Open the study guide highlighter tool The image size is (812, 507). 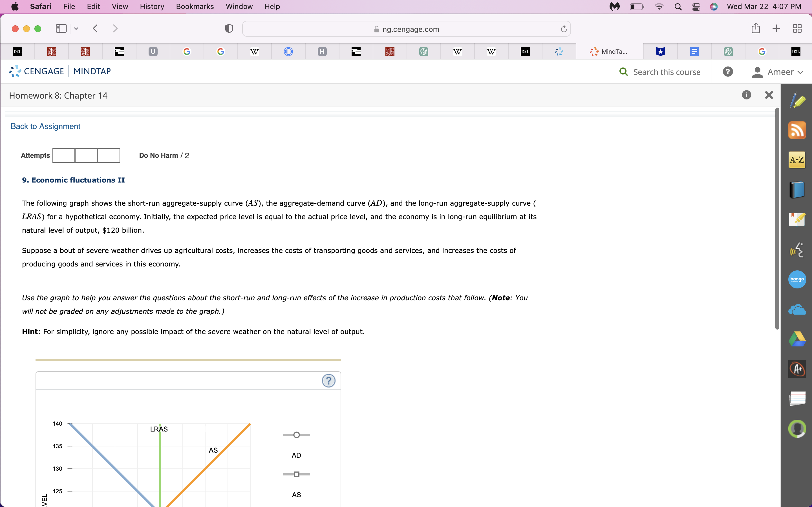[797, 219]
